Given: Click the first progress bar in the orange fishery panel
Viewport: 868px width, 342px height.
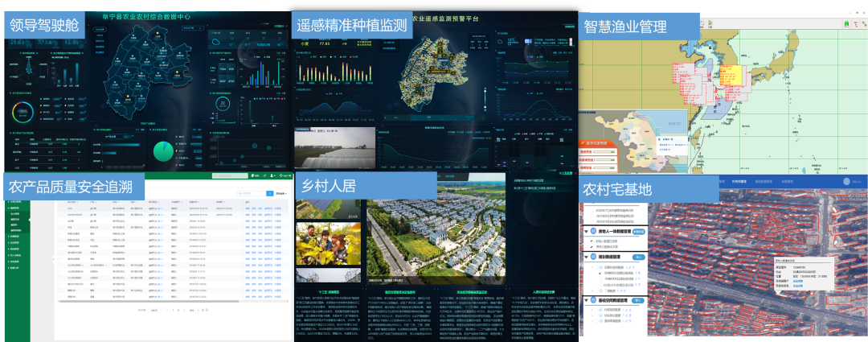Looking at the screenshot, I should [x=604, y=152].
